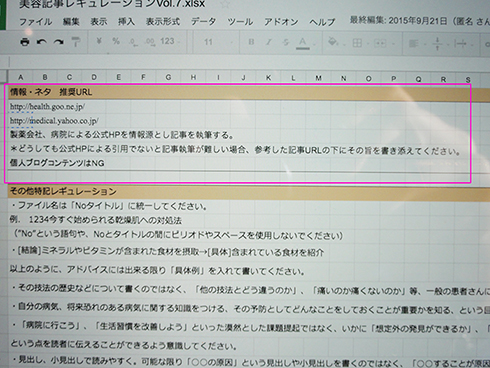Image resolution: width=490 pixels, height=368 pixels.
Task: Select the cell starting ・自分の病気、将来恐れのある
Action: click(x=250, y=308)
